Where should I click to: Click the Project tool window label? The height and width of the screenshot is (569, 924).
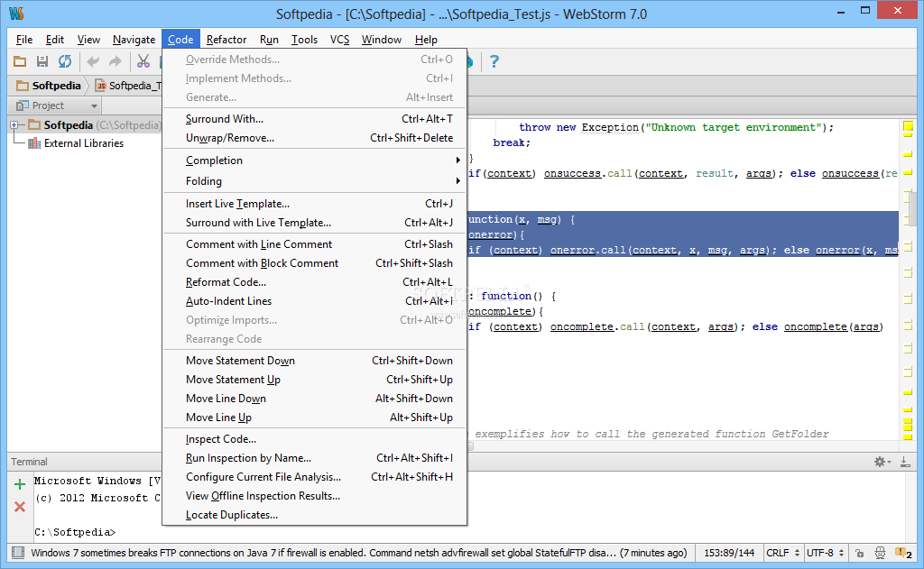[48, 106]
